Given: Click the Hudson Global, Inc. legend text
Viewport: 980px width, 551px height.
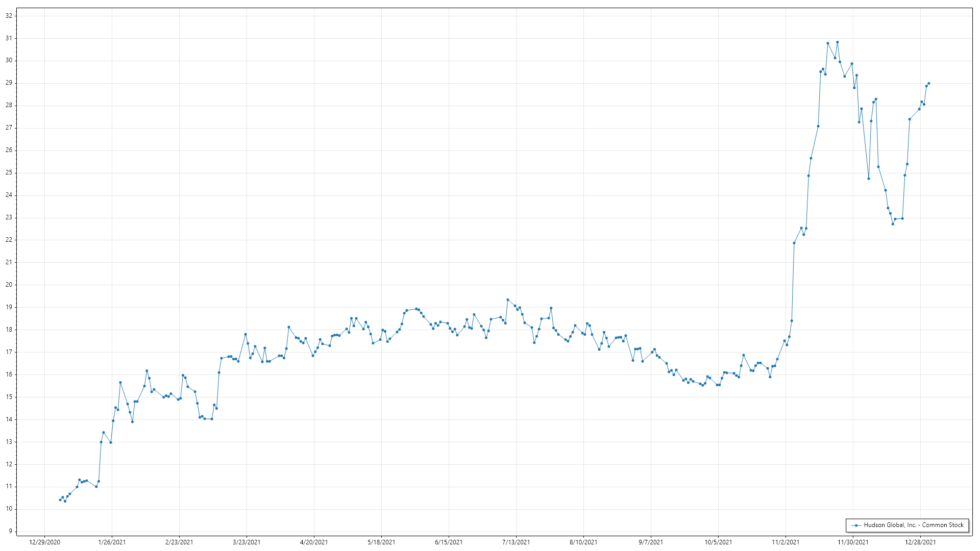Looking at the screenshot, I should pos(914,525).
